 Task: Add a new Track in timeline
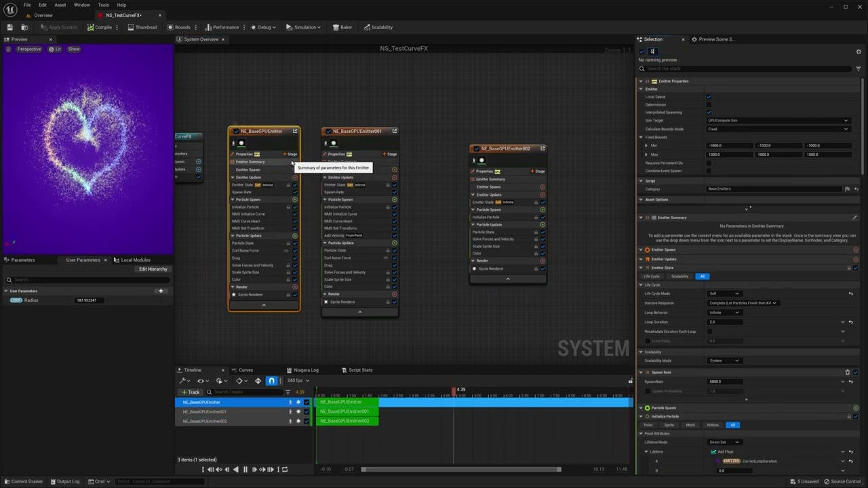tap(191, 392)
